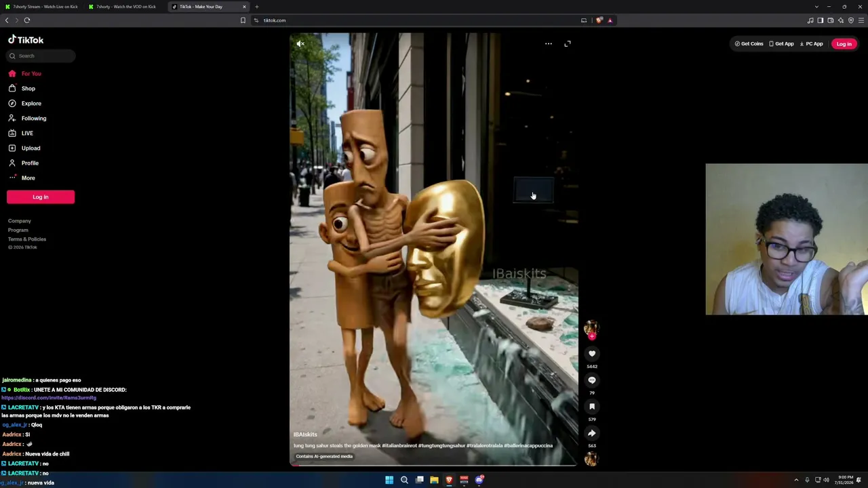Open the browser playlist music icon
This screenshot has height=488, width=868.
(x=810, y=20)
